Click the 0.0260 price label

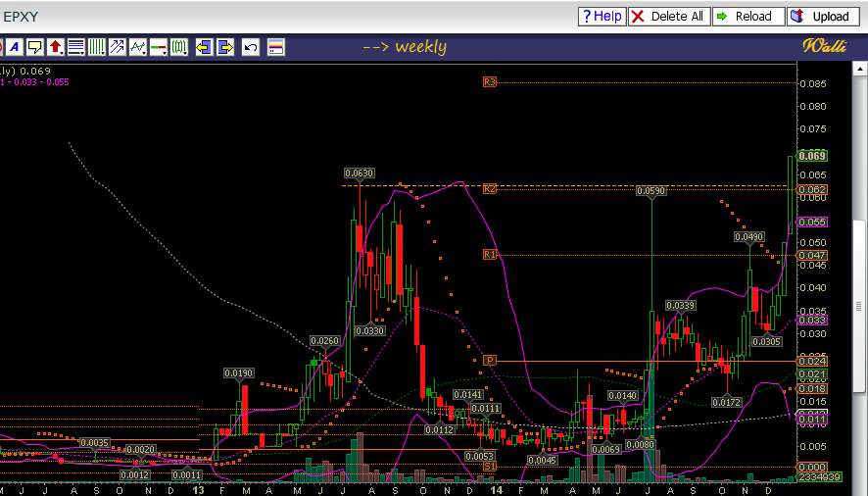[x=325, y=341]
